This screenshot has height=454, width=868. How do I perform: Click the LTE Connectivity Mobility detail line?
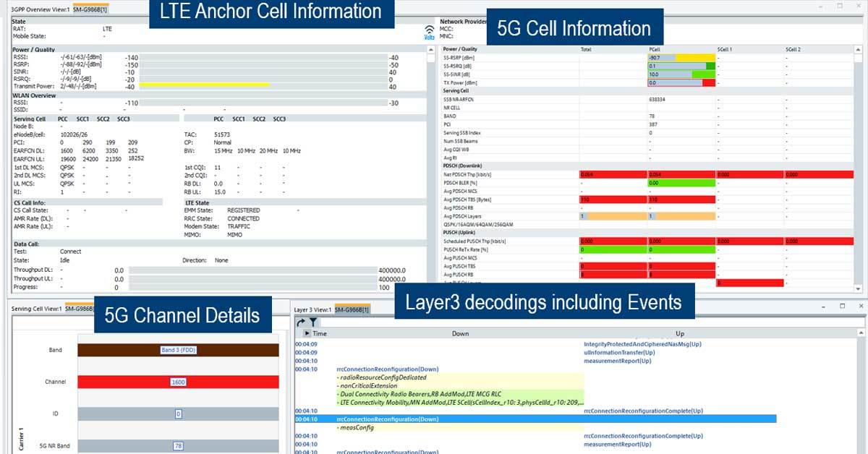460,402
